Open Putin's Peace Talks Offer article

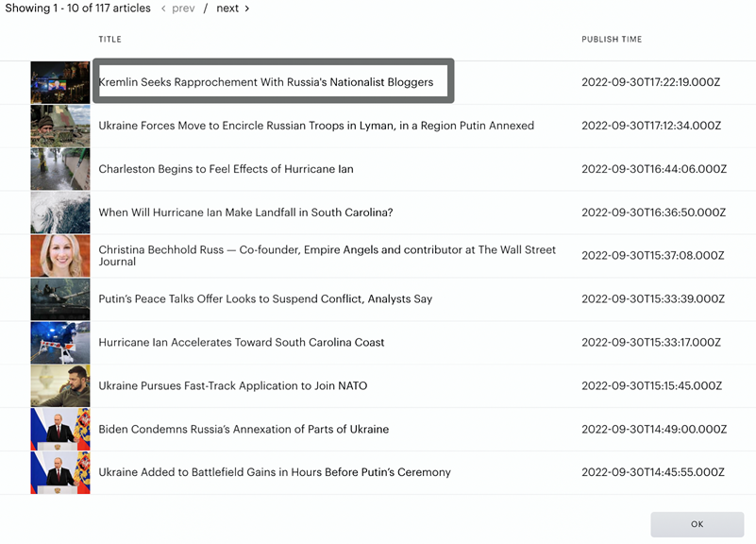click(265, 298)
